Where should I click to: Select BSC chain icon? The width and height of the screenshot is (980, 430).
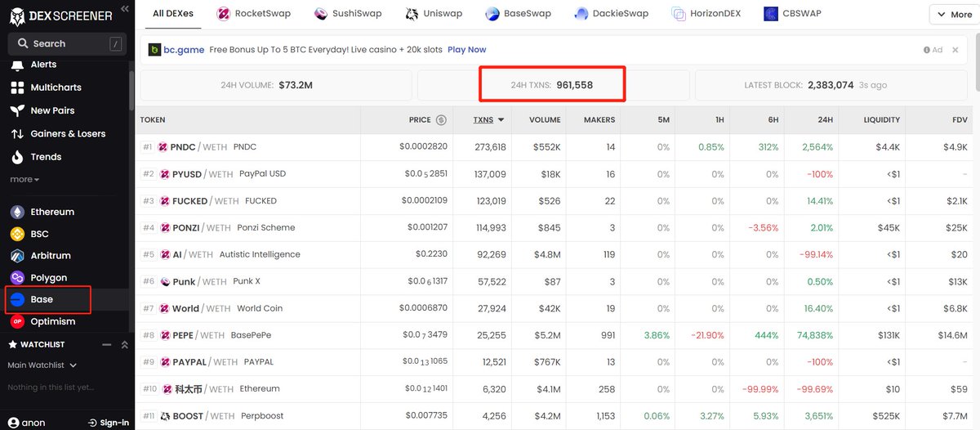pos(17,234)
